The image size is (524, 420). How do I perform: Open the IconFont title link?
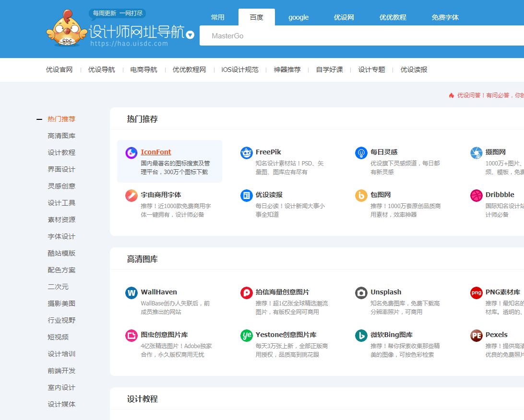pyautogui.click(x=156, y=152)
